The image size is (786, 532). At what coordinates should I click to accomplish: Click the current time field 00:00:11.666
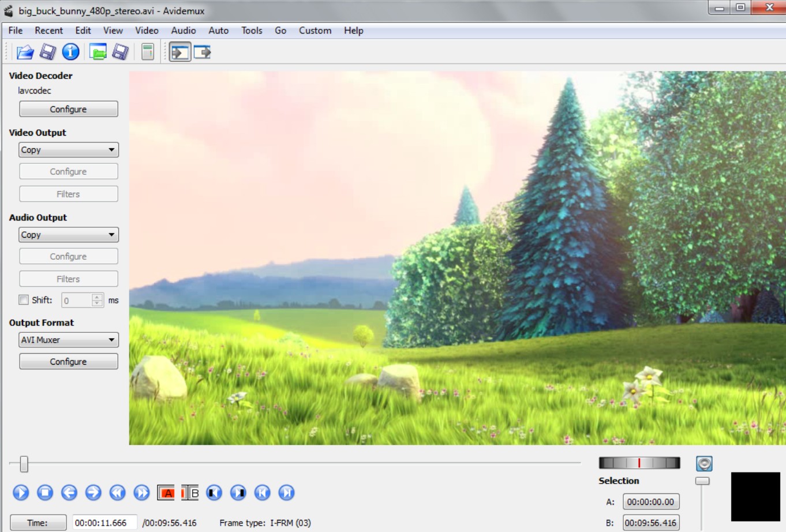click(x=104, y=523)
